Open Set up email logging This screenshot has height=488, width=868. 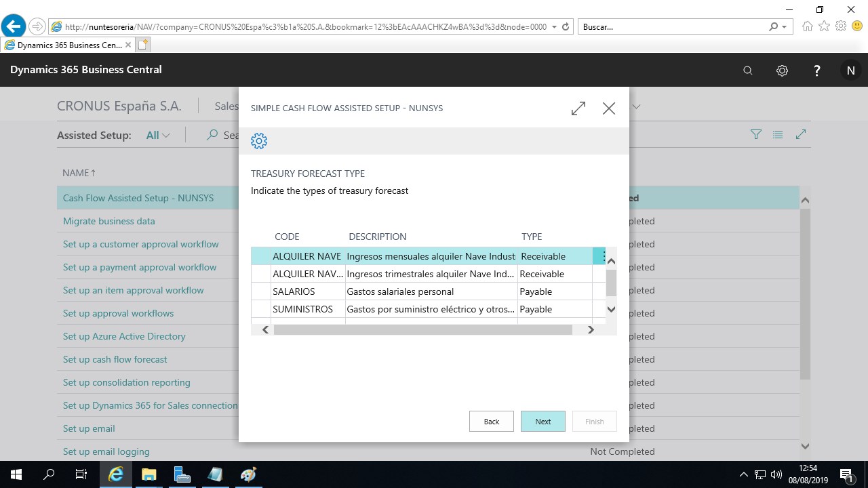[x=106, y=451]
